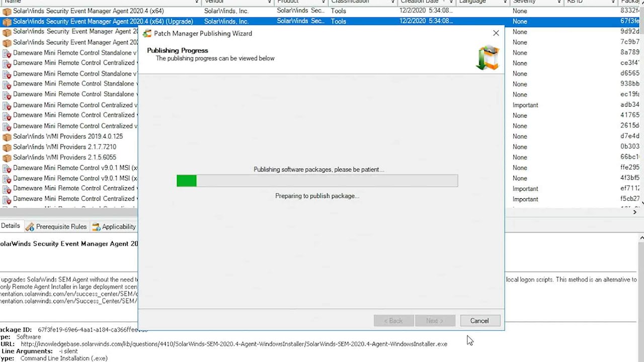Click the package ID cell starting with adb34

630,105
